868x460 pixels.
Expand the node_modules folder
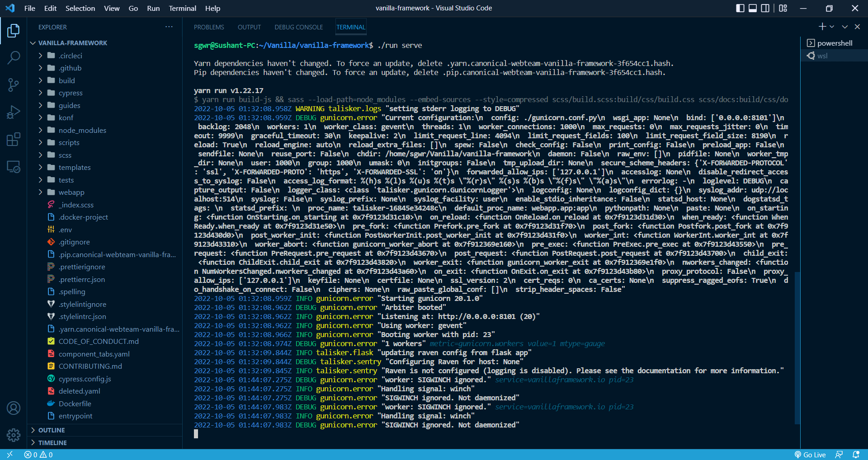[x=105, y=130]
